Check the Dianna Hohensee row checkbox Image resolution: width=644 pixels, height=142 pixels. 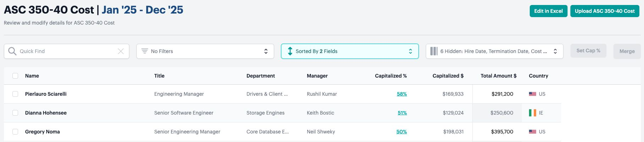tap(15, 113)
